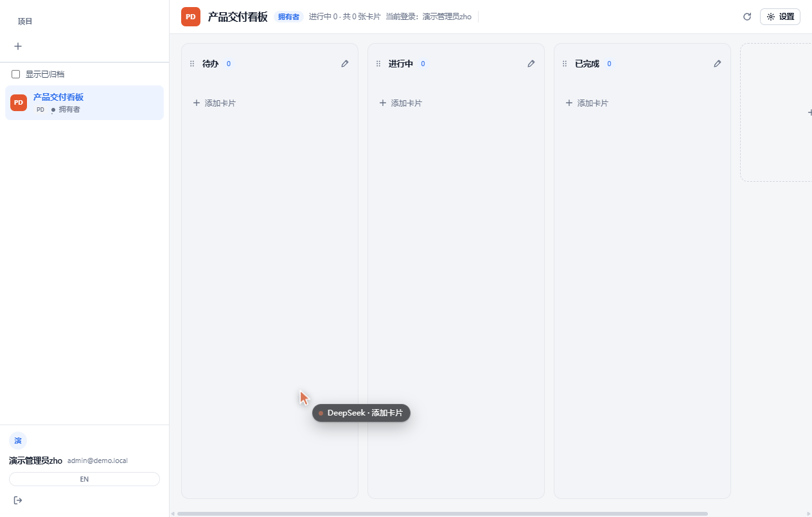Click the drag handle of 已完成 column
812x517 pixels.
(x=565, y=64)
